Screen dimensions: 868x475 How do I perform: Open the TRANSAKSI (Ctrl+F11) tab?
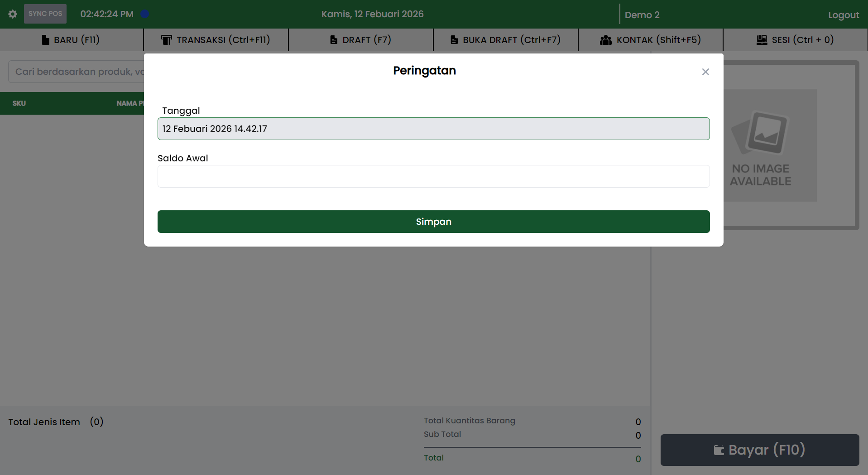pyautogui.click(x=216, y=40)
